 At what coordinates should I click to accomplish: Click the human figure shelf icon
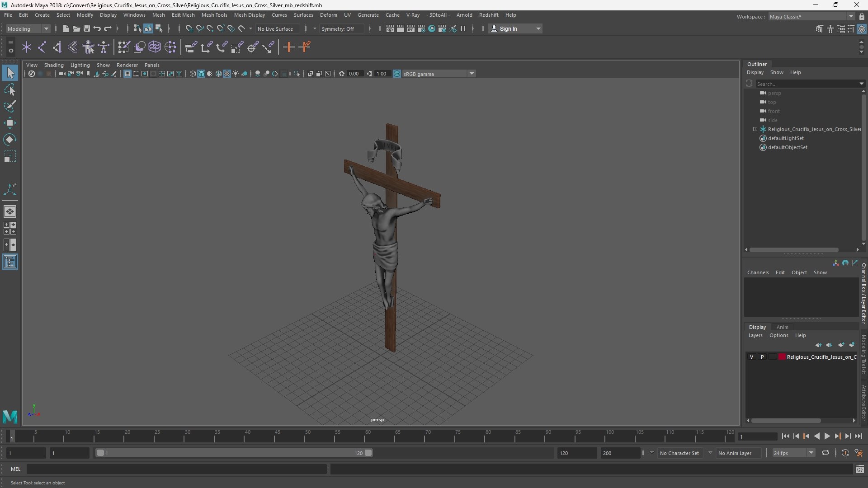coord(89,47)
